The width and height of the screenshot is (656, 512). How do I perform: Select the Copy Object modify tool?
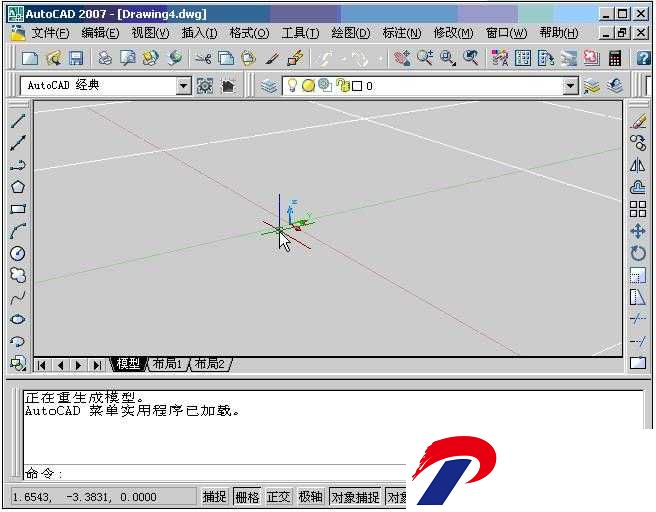click(638, 143)
